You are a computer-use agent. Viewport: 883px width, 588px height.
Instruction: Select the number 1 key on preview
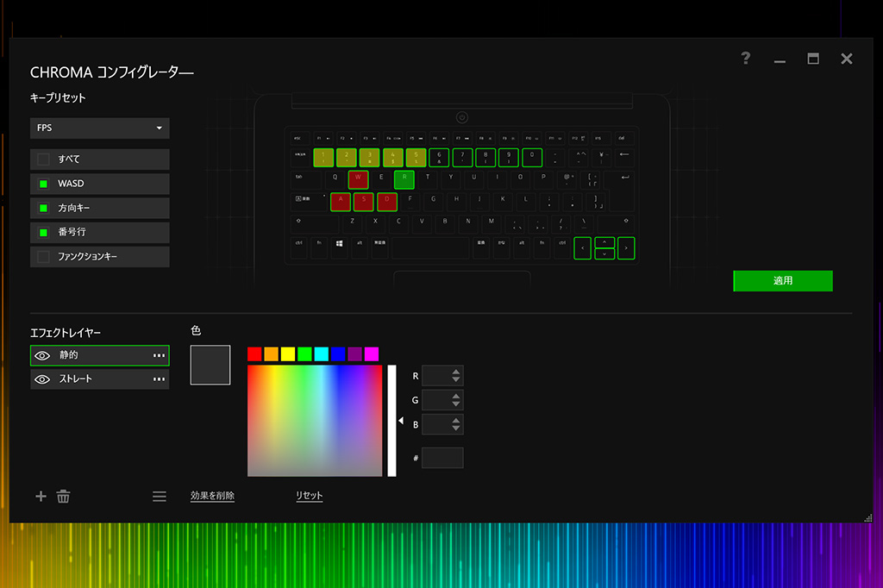tap(323, 158)
